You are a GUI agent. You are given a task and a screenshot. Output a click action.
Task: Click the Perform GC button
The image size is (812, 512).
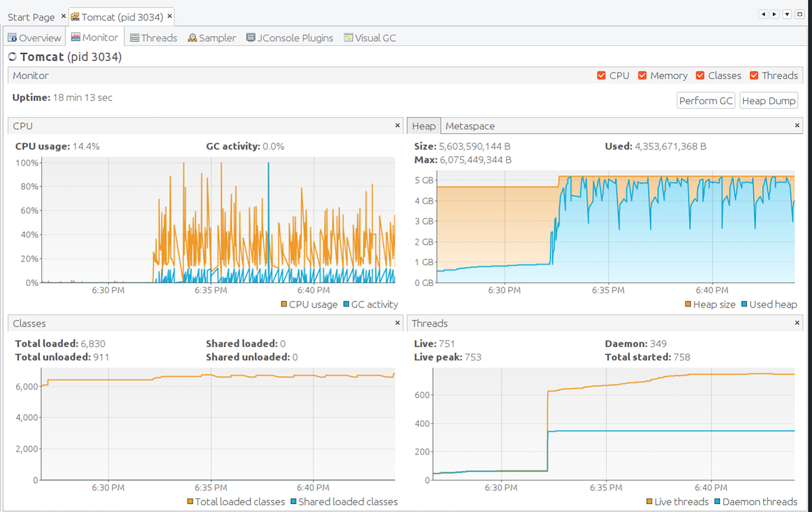tap(706, 100)
